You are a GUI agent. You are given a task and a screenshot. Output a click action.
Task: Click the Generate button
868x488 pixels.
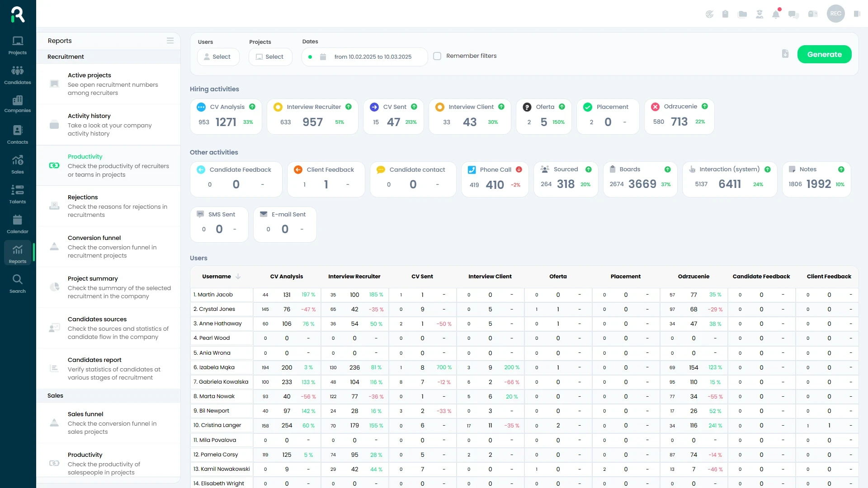pos(824,54)
